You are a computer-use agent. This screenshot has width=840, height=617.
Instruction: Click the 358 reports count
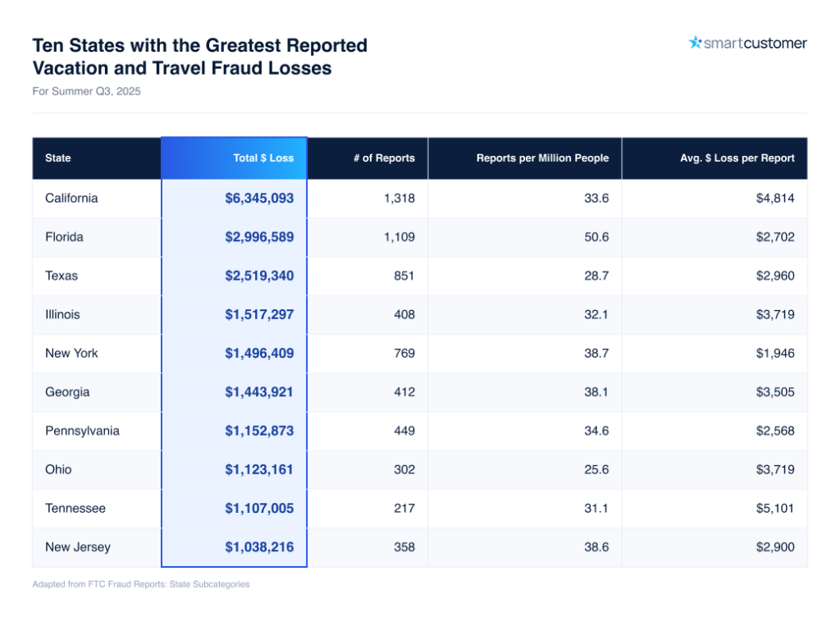[404, 547]
